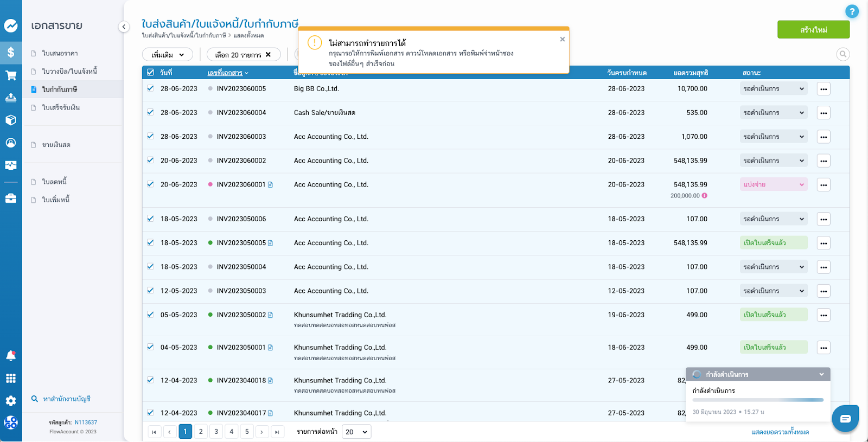The image size is (868, 442).
Task: Open help question mark icon
Action: tap(852, 11)
